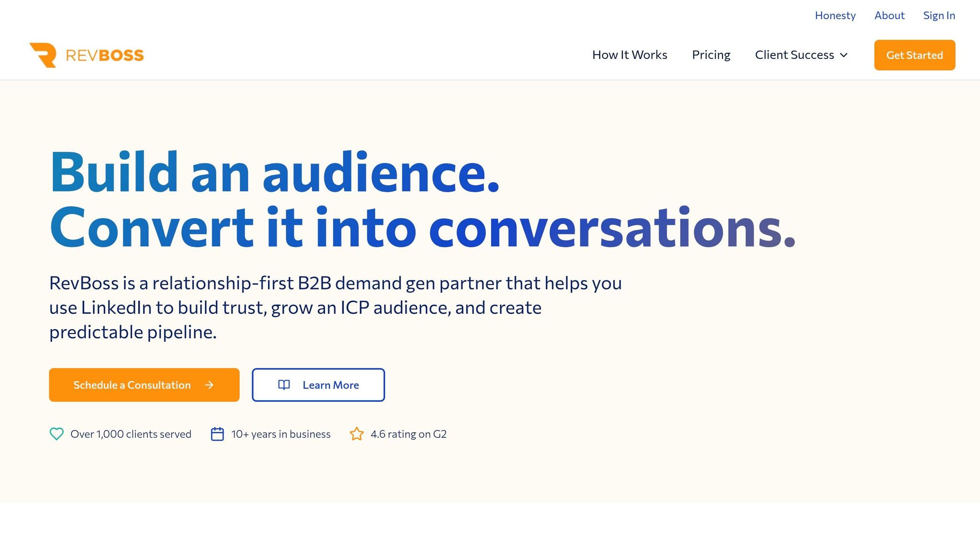Expand the Client Success chevron arrow
This screenshot has width=980, height=551.
click(844, 55)
